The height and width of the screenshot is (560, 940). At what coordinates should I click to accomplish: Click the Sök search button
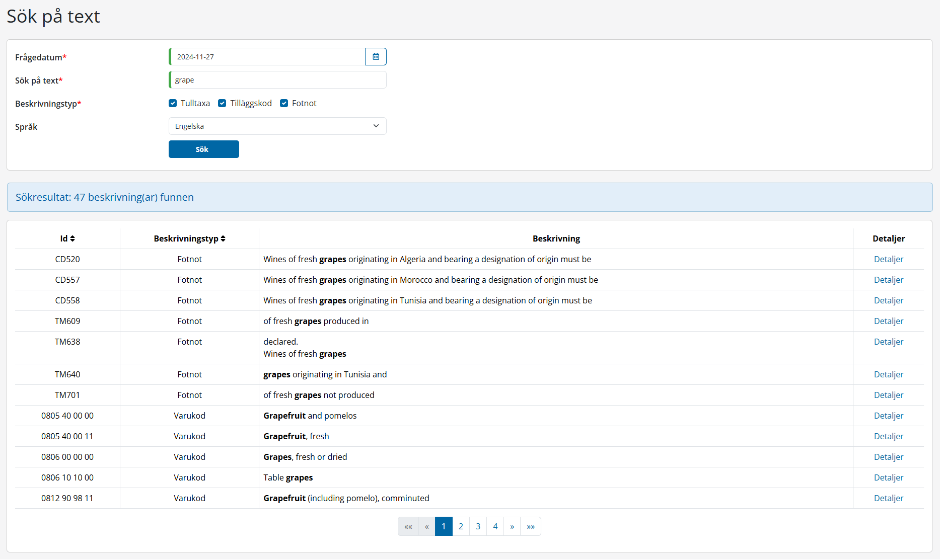tap(203, 149)
